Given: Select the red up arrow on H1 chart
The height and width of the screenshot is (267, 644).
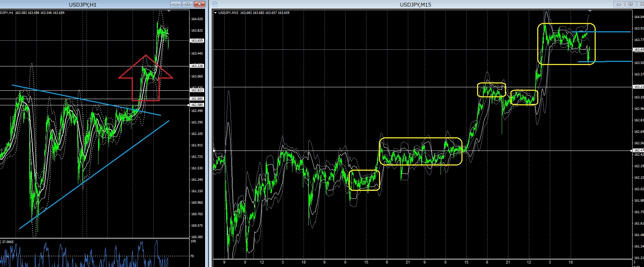Looking at the screenshot, I should pyautogui.click(x=146, y=78).
